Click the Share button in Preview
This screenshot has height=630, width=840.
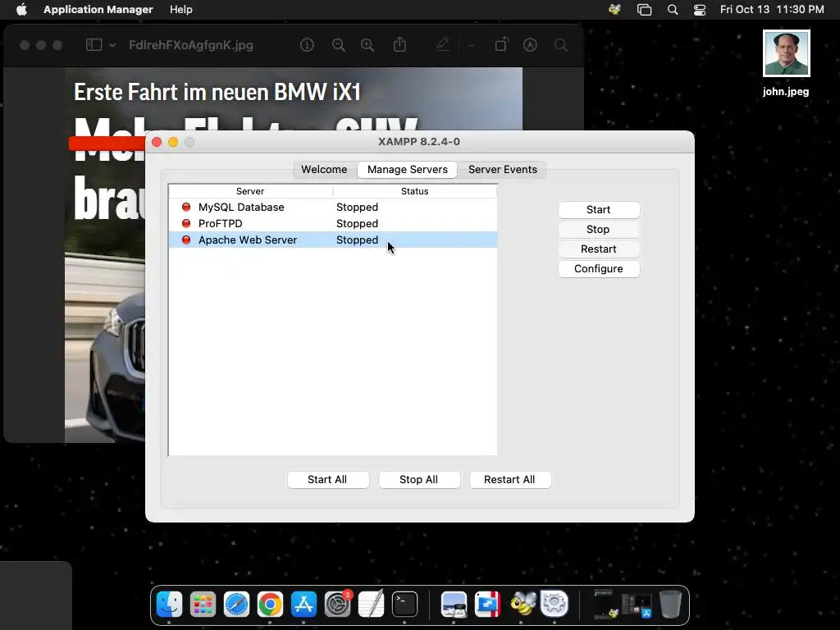pyautogui.click(x=399, y=44)
